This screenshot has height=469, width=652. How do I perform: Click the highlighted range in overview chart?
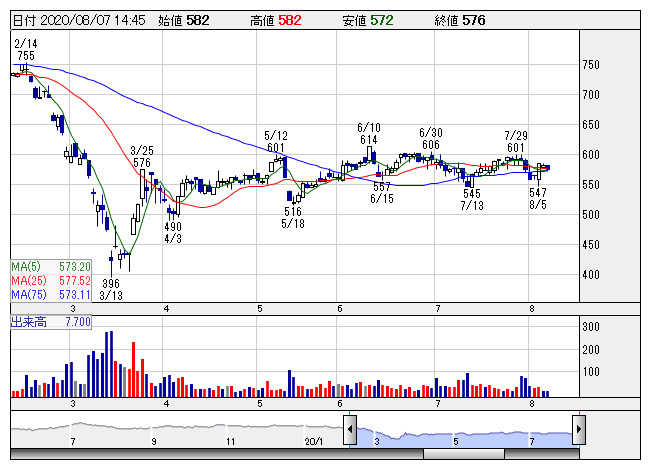click(x=464, y=437)
